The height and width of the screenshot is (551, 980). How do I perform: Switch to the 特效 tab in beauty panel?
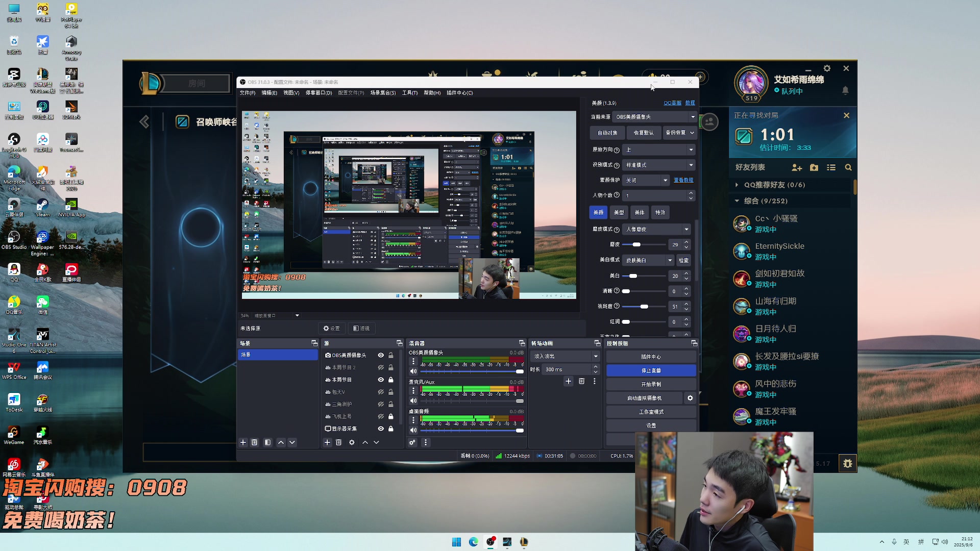point(660,212)
